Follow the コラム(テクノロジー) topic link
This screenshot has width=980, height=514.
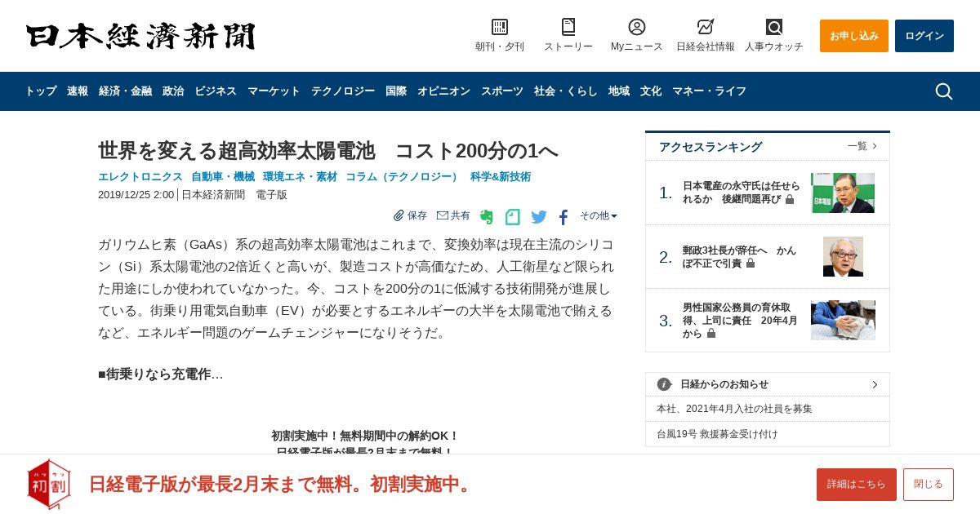tap(403, 177)
